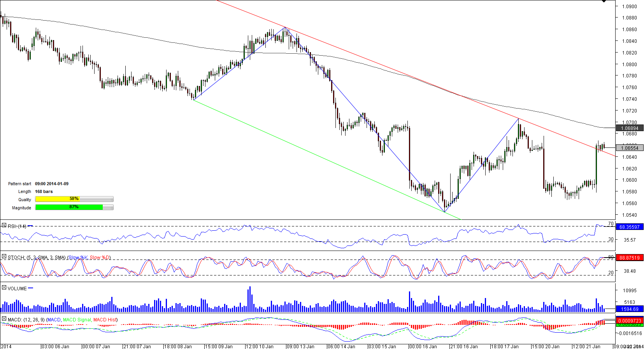Click the RSI value tag 68.35597
Screen dimensions: 644x349
click(x=629, y=227)
